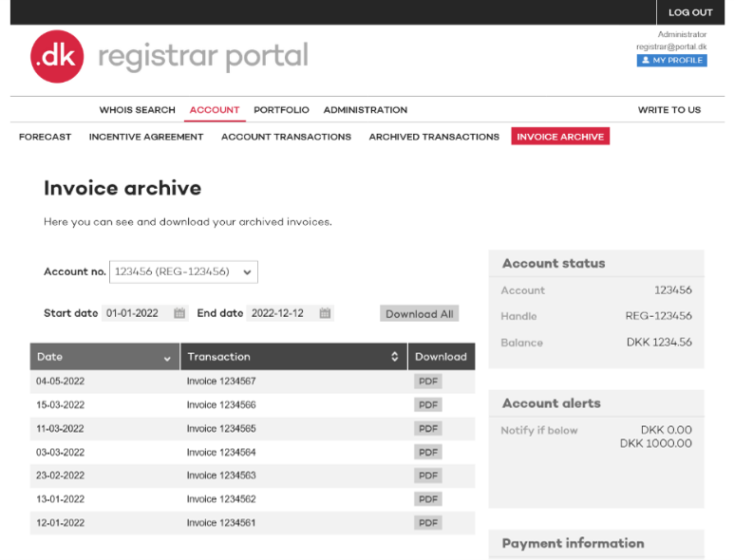Viewport: 734px width, 560px height.
Task: Download PDF for Invoice 1234566
Action: pos(428,405)
